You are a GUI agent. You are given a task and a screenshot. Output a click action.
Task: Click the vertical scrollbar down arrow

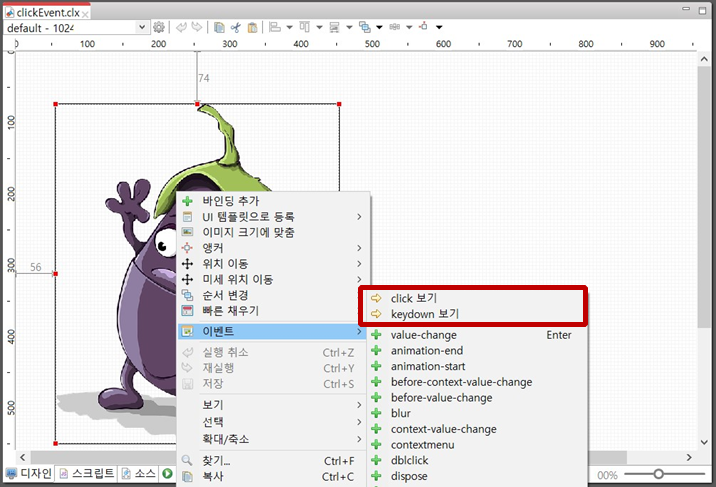coord(704,442)
